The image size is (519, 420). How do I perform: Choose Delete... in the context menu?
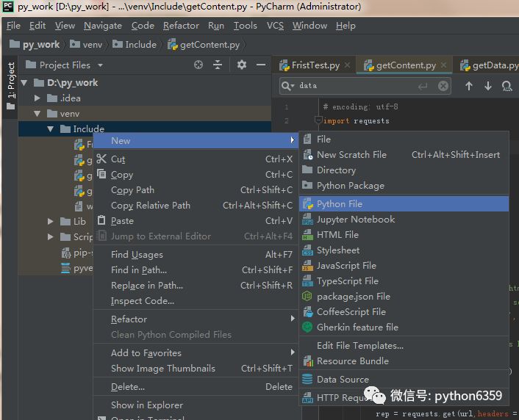[x=196, y=387]
